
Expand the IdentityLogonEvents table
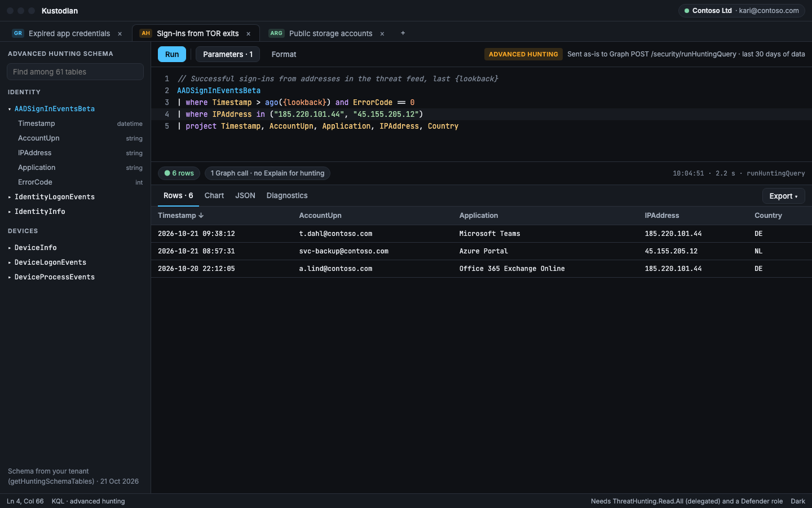10,197
